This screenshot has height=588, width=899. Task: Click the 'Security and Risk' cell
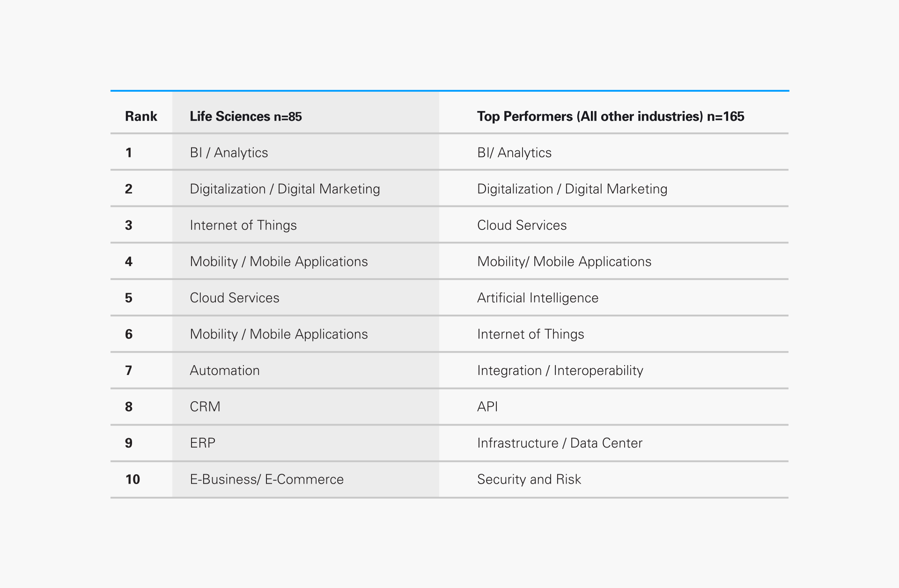(529, 479)
